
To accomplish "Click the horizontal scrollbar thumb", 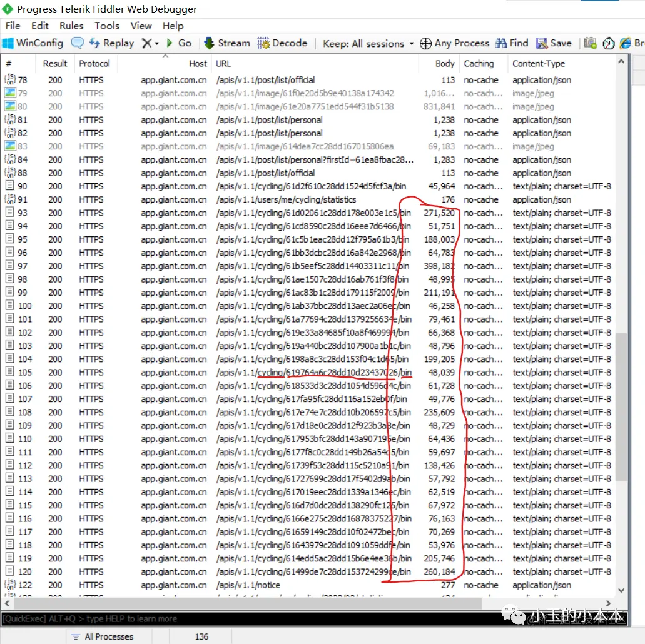I will point(247,603).
